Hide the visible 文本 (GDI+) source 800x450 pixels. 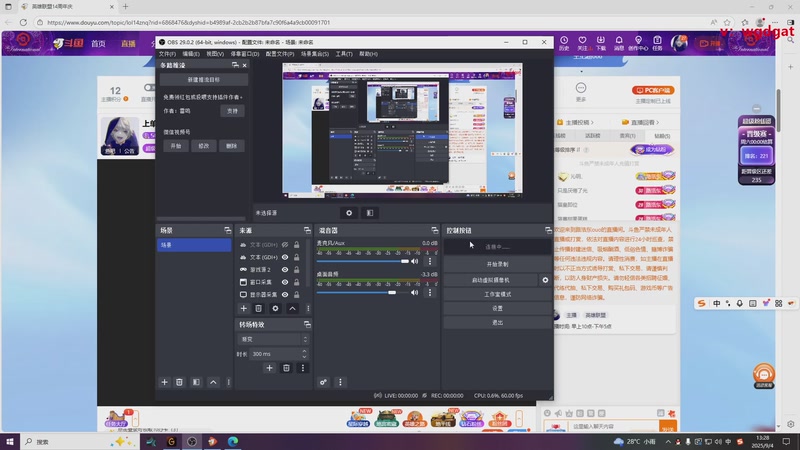tap(285, 257)
